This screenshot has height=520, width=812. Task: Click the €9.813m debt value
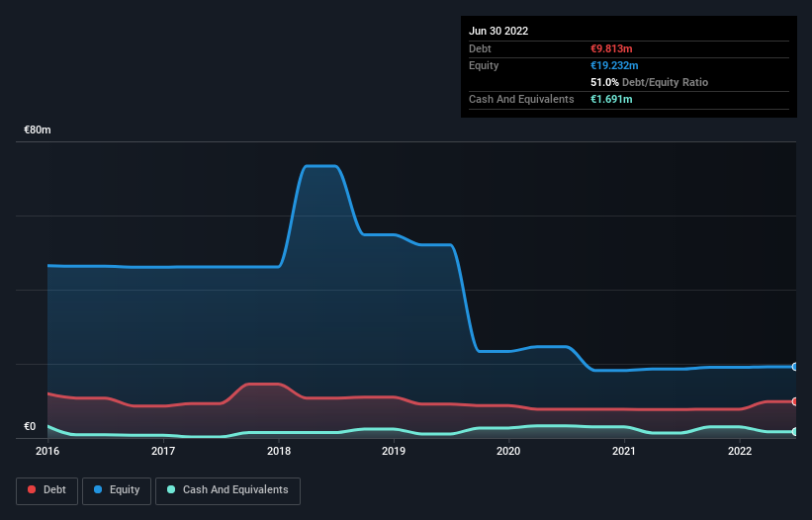[611, 48]
